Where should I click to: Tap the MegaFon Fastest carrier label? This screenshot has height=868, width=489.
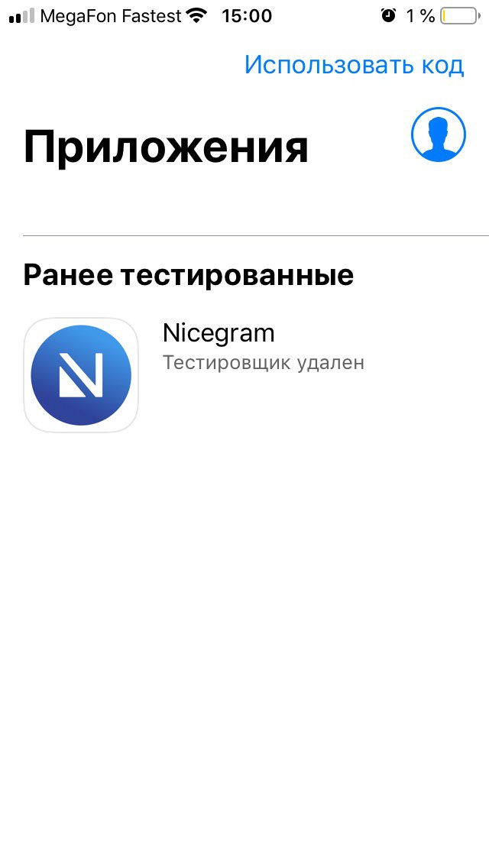tap(111, 16)
